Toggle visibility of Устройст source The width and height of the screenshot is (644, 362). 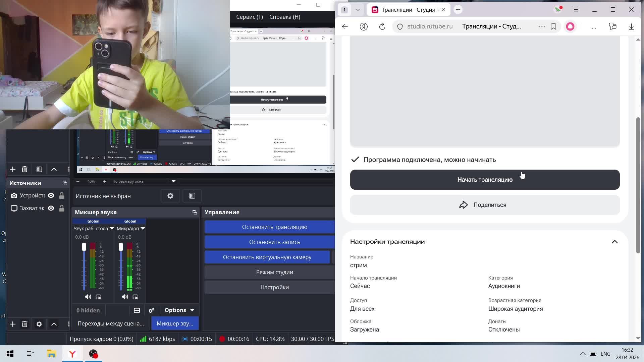(51, 195)
